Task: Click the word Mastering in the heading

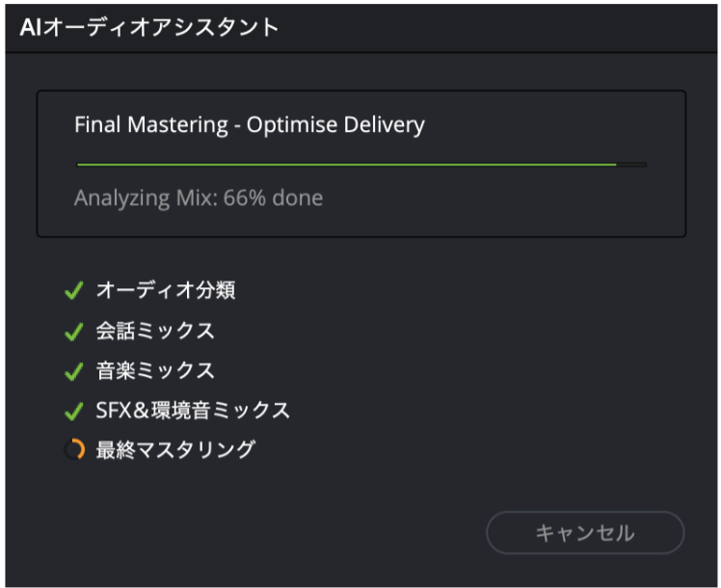Action: point(178,125)
